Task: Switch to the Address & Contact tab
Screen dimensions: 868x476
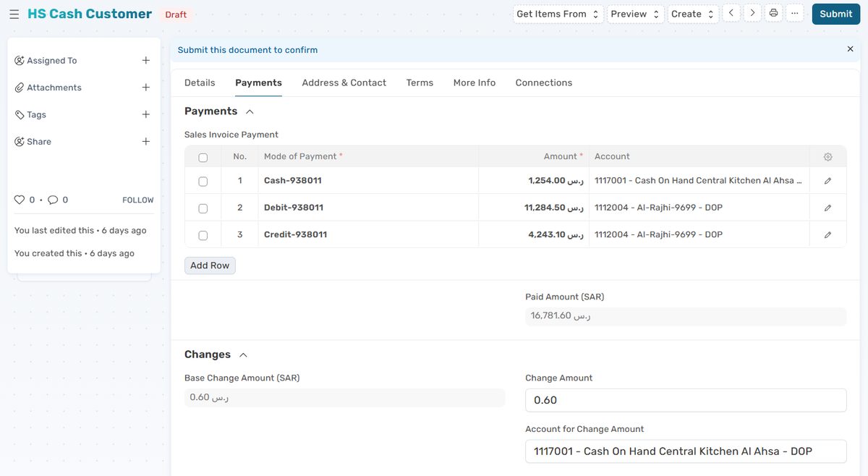Action: [x=344, y=82]
